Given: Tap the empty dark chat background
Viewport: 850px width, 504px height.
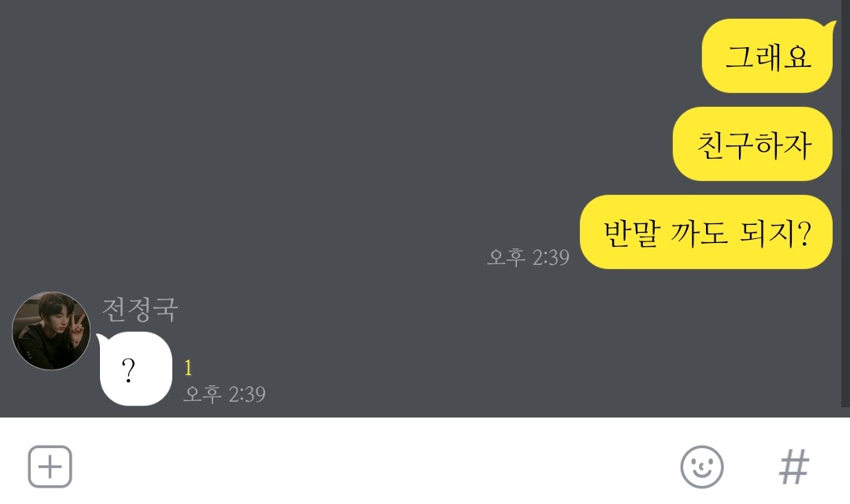Looking at the screenshot, I should 325,135.
